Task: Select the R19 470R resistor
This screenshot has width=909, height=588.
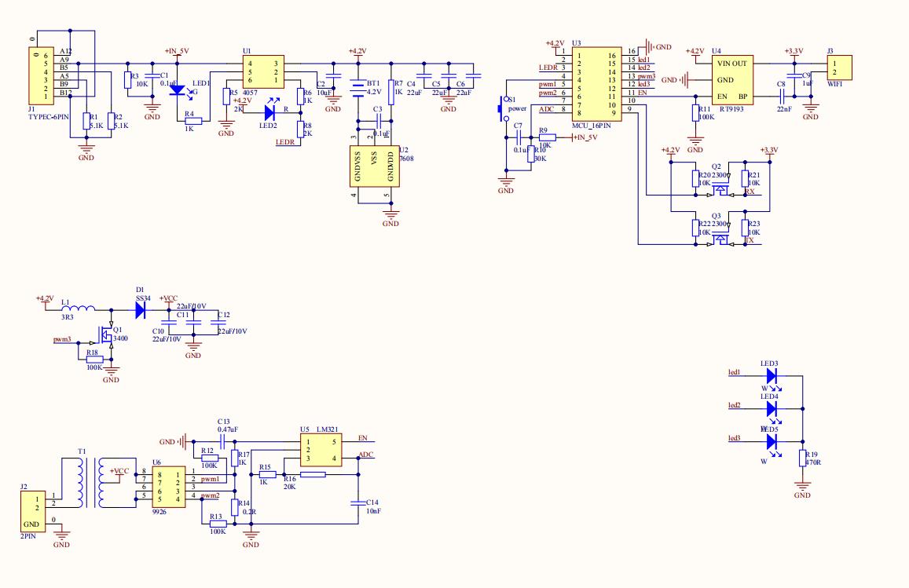Action: coord(802,458)
